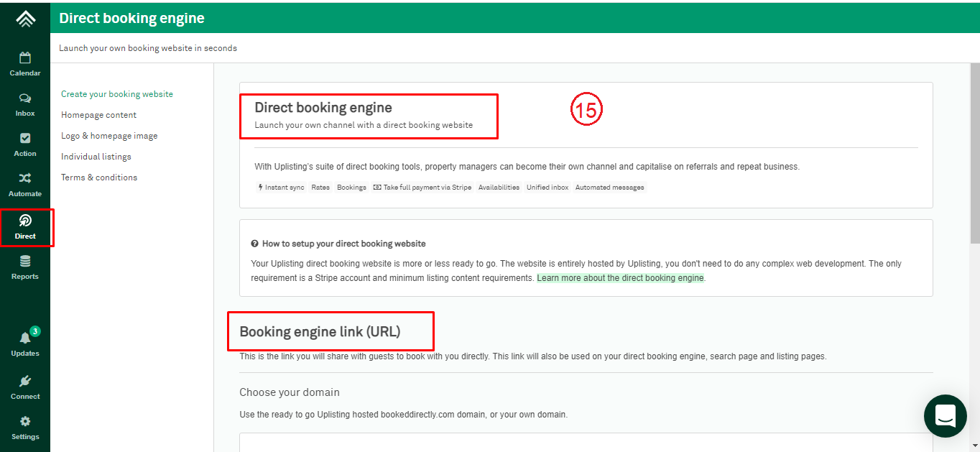
Task: Click How to setup your direct booking website
Action: (x=344, y=244)
